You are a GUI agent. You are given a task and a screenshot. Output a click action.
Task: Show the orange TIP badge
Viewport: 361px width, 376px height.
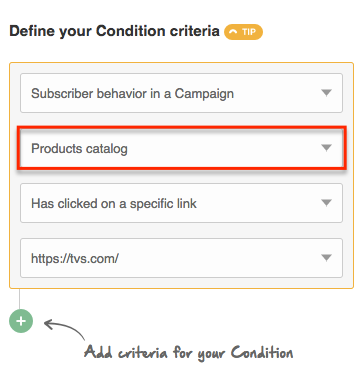243,32
